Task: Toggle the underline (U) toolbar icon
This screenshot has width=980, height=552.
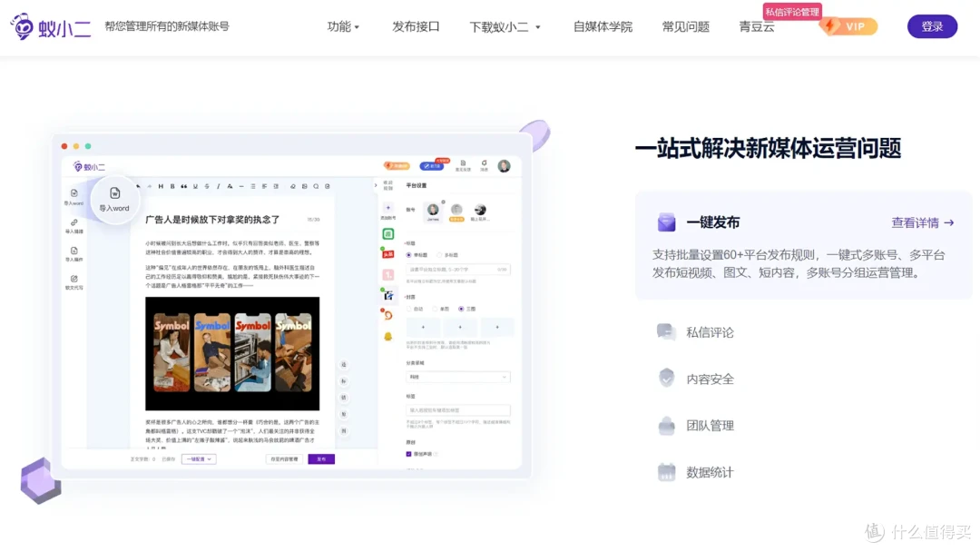Action: pyautogui.click(x=195, y=186)
